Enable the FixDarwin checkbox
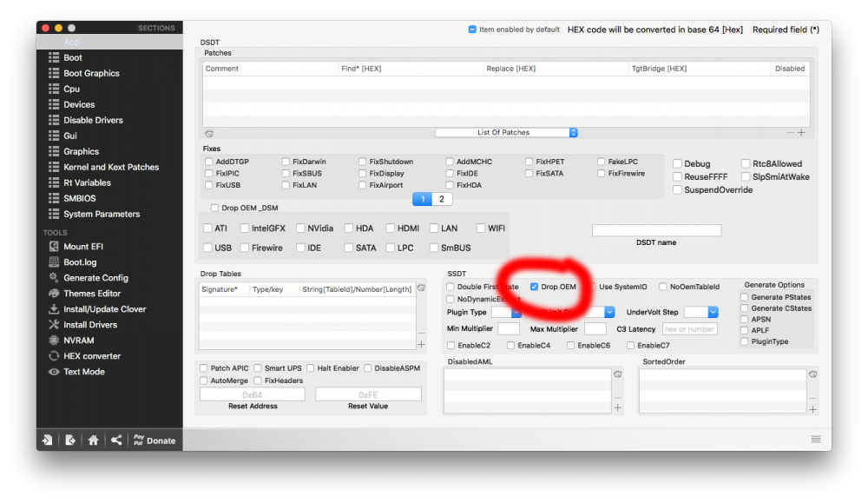 [x=286, y=162]
